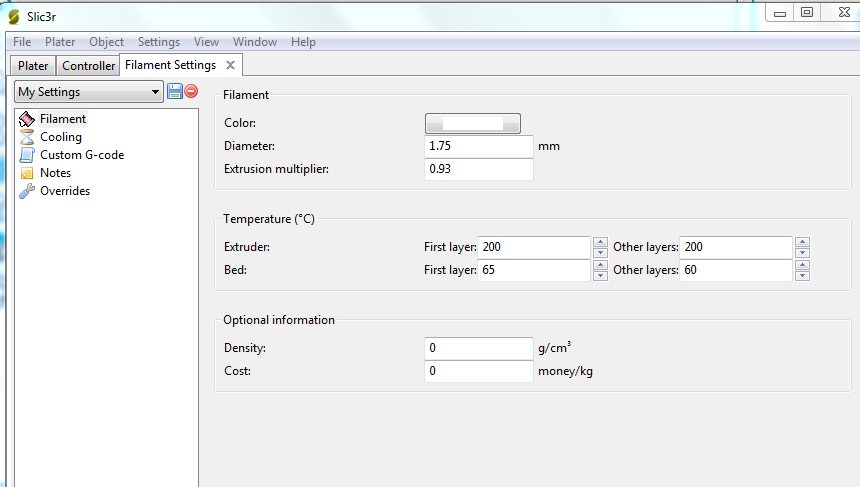Viewport: 860px width, 487px height.
Task: Open the My Settings preset dropdown
Action: [89, 92]
